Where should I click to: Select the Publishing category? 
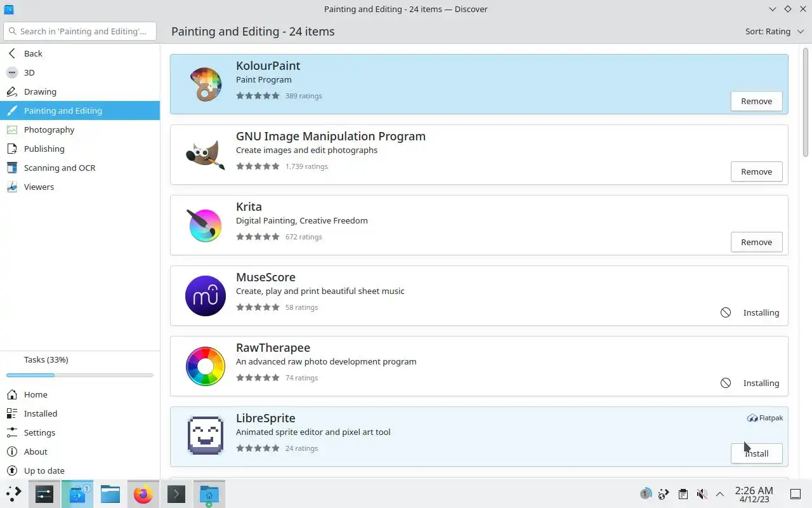pos(80,149)
